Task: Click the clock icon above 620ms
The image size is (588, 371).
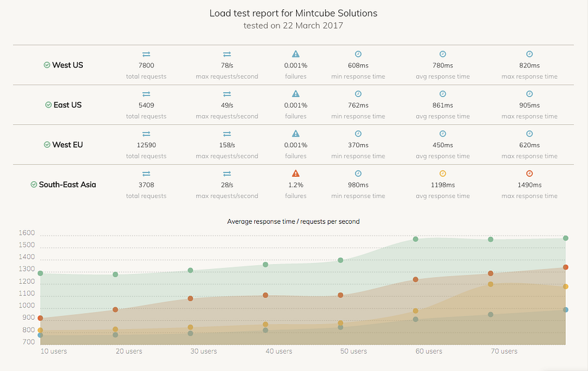Action: [x=529, y=134]
